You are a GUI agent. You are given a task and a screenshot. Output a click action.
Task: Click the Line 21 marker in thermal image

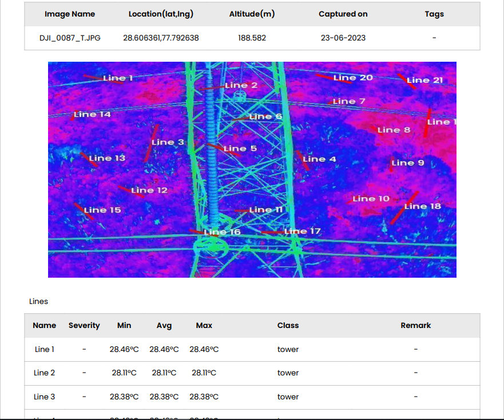point(424,80)
